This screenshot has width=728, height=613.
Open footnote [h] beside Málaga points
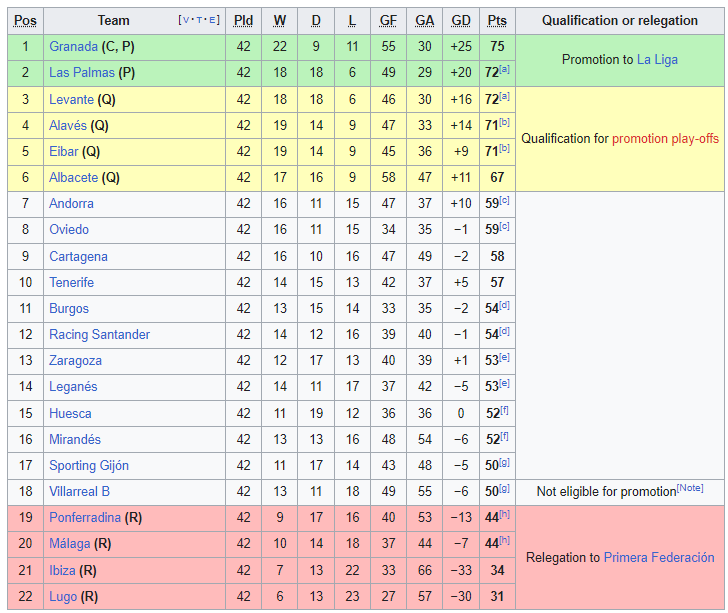pyautogui.click(x=504, y=541)
